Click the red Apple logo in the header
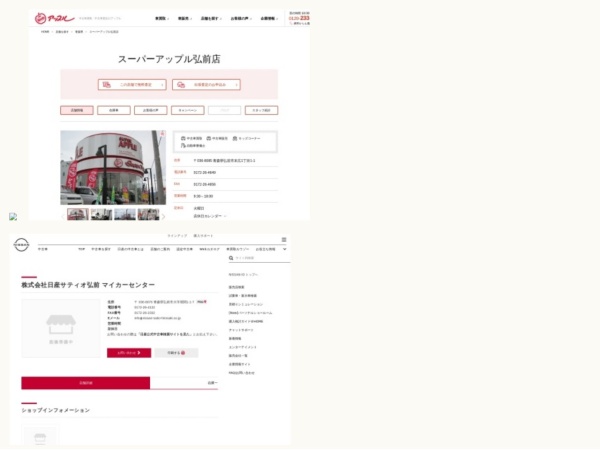600x450 pixels. (x=54, y=18)
